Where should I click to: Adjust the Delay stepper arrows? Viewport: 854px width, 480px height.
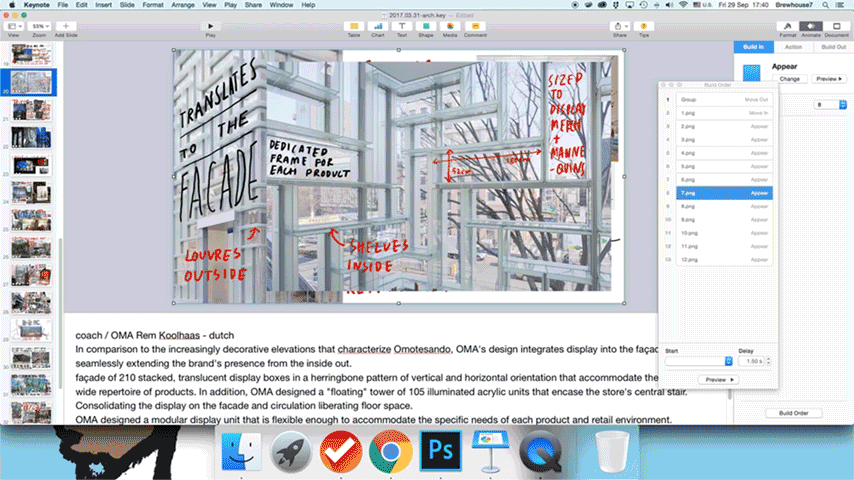coord(768,361)
